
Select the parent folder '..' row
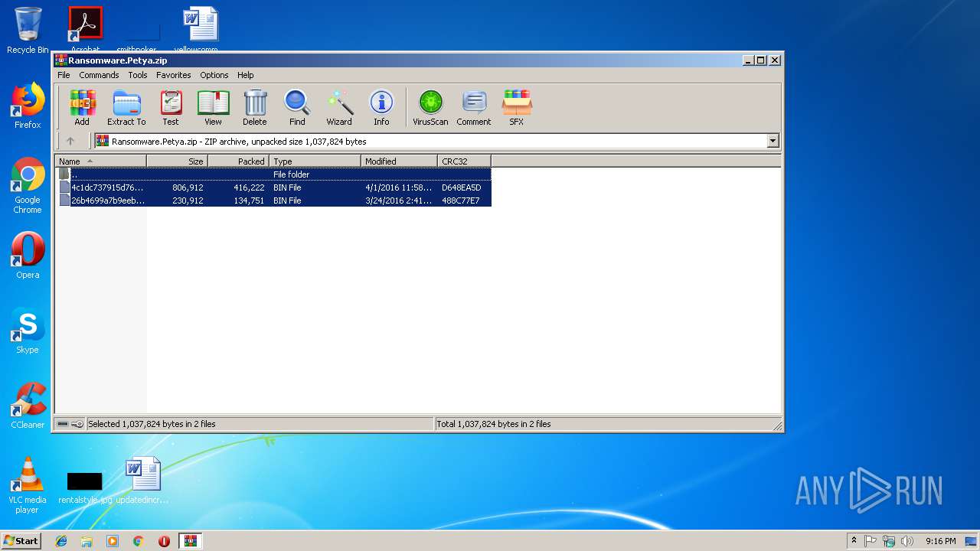274,174
